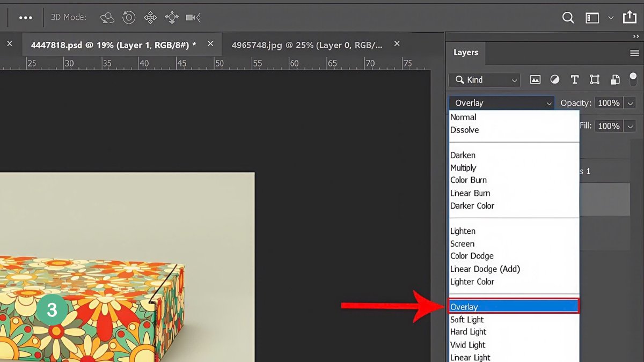This screenshot has height=362, width=644.
Task: Choose Soft Light blend mode
Action: point(466,319)
